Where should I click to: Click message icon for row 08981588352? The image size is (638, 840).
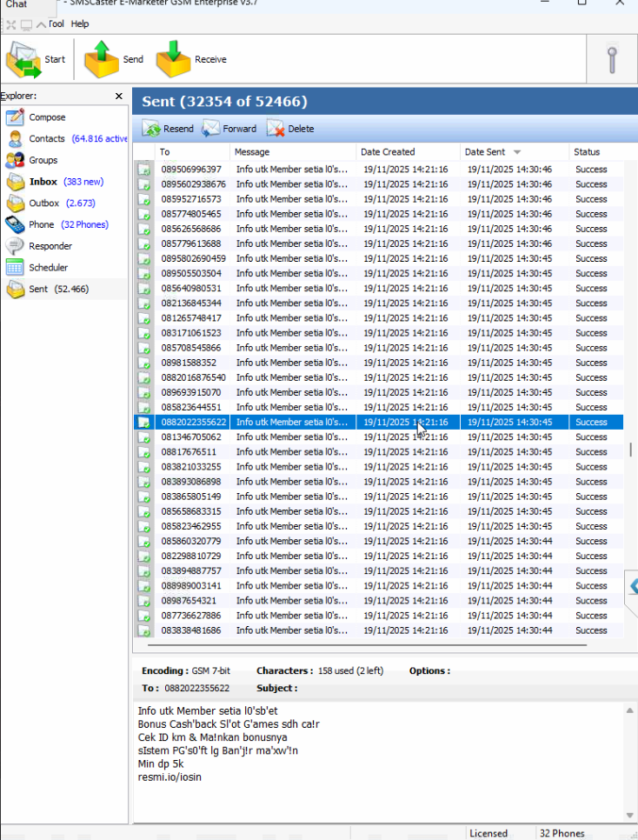tap(143, 363)
